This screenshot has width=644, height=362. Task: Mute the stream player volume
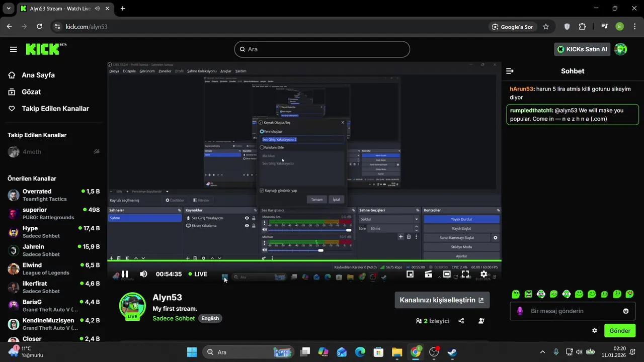pos(143,274)
